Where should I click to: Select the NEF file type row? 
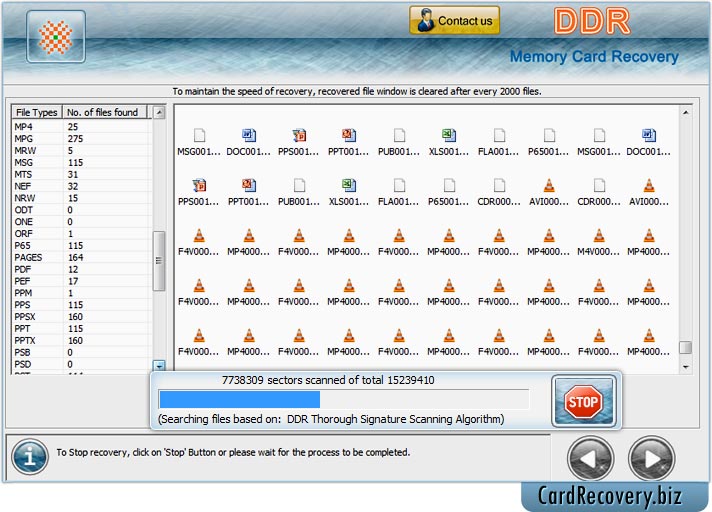point(82,186)
